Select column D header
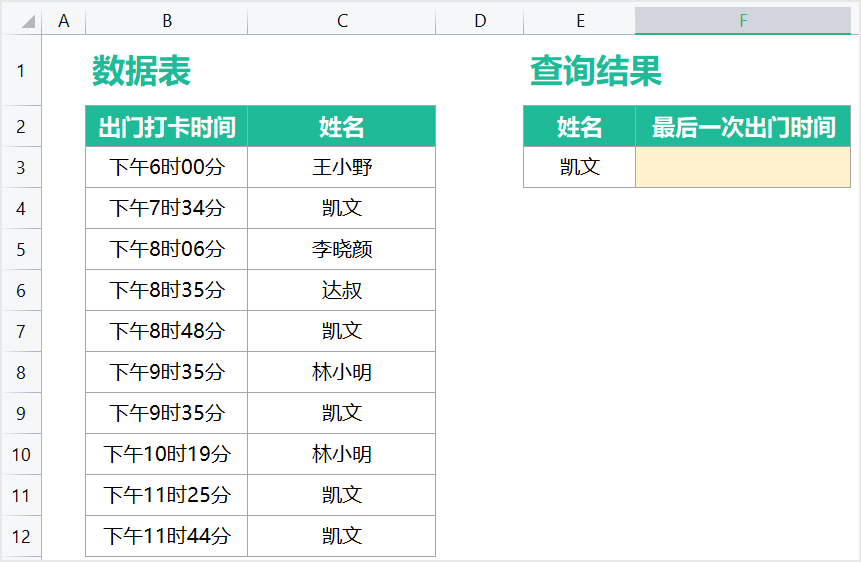861x562 pixels. tap(480, 21)
